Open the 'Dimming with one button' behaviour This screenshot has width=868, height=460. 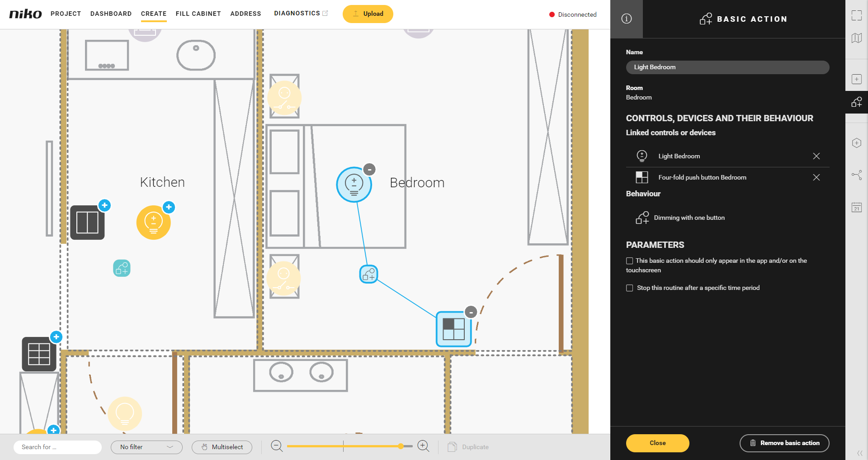click(x=680, y=218)
